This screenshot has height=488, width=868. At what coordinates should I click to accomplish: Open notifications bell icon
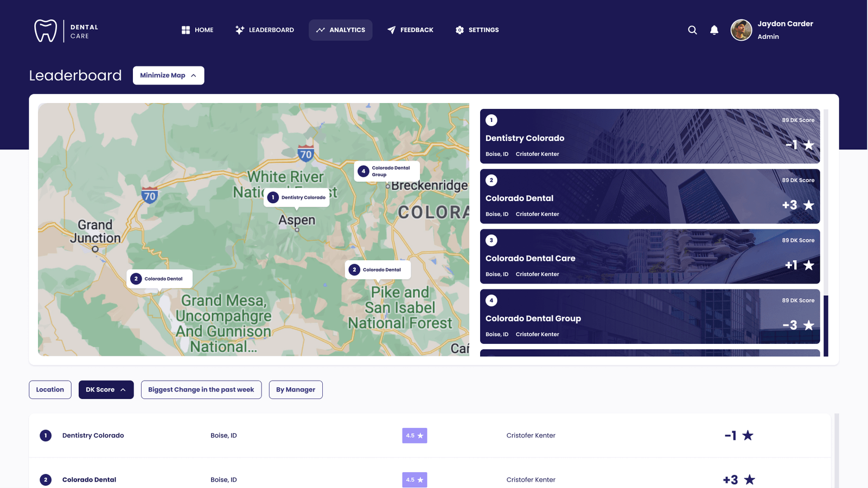coord(714,30)
